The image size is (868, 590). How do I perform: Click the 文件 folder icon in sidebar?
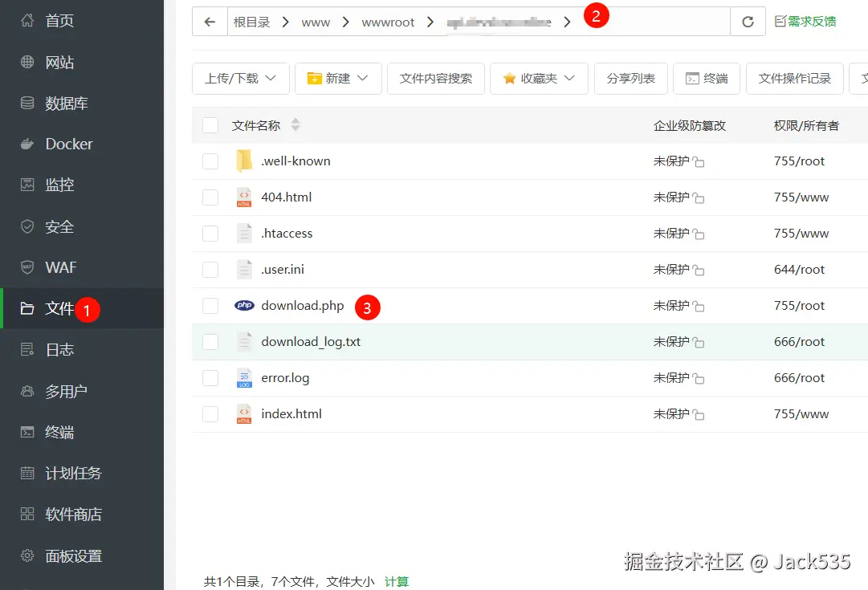coord(27,308)
